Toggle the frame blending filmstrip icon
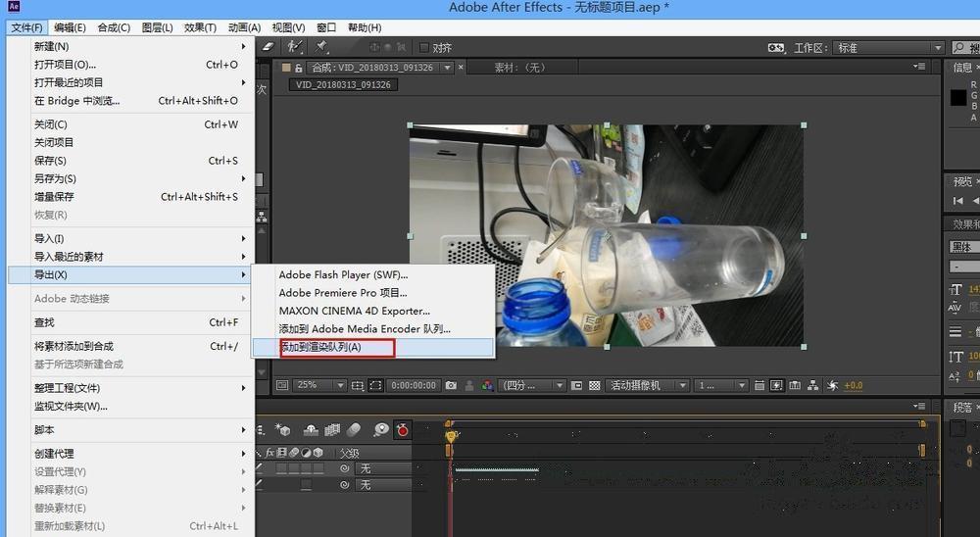Image resolution: width=980 pixels, height=537 pixels. tap(332, 429)
